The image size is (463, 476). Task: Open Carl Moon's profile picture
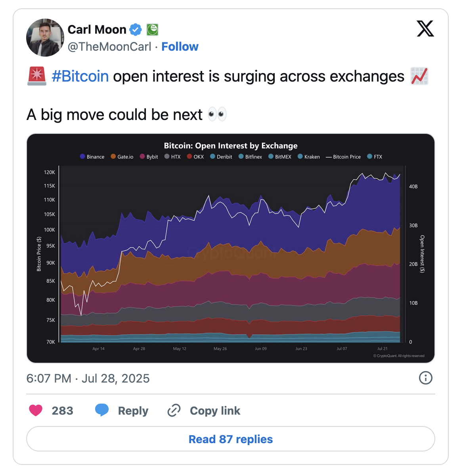pos(45,38)
